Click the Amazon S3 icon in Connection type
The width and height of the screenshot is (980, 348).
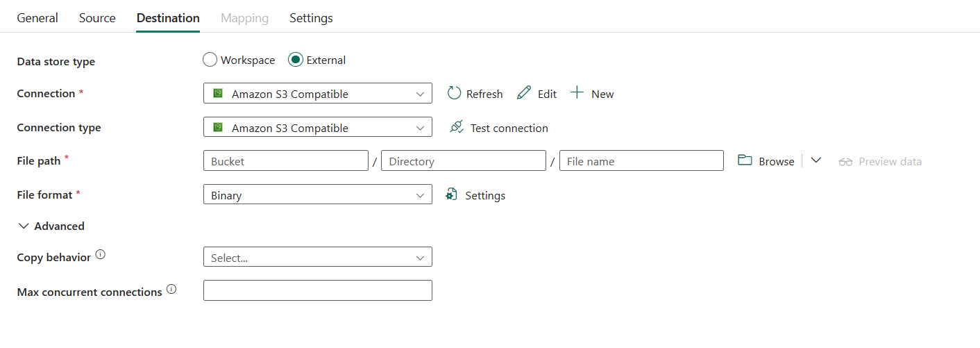click(x=218, y=127)
